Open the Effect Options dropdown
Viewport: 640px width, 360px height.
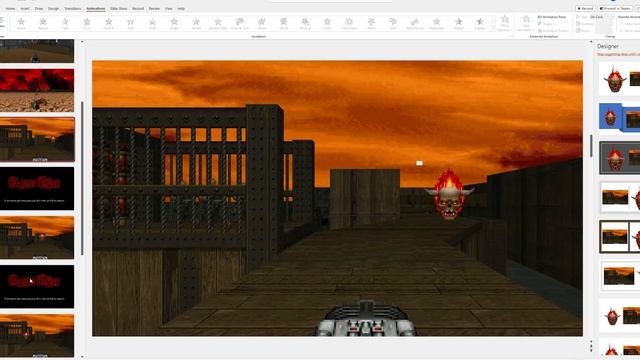click(x=504, y=23)
